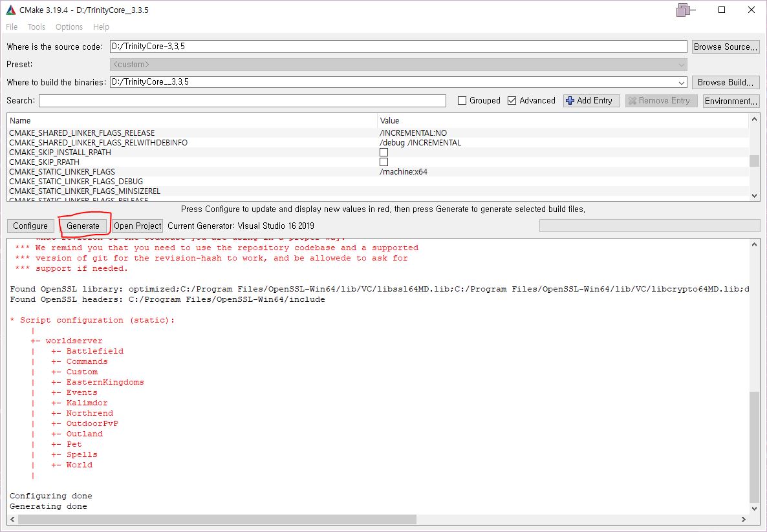
Task: Maximize the CMake window
Action: (722, 10)
